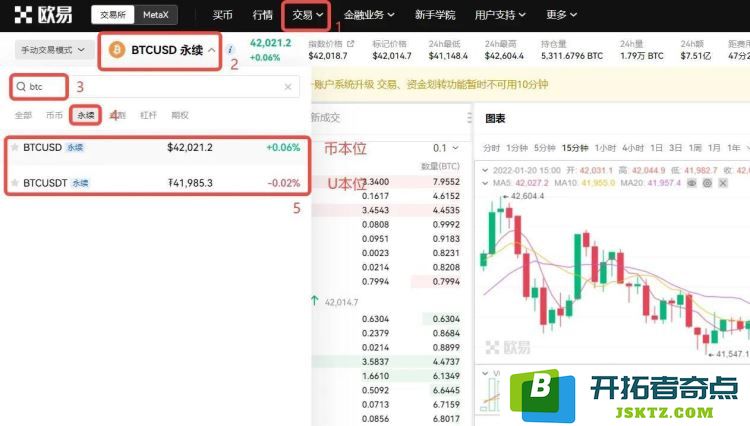
Task: Click the 1.79万 BTC 24h volume
Action: (x=641, y=56)
